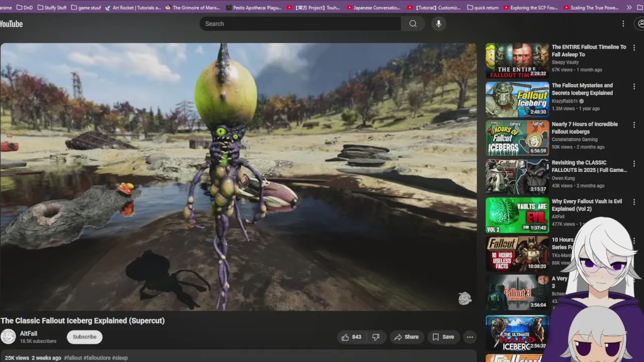The height and width of the screenshot is (362, 644).
Task: Click the YouTube search magnifier button
Action: (413, 24)
